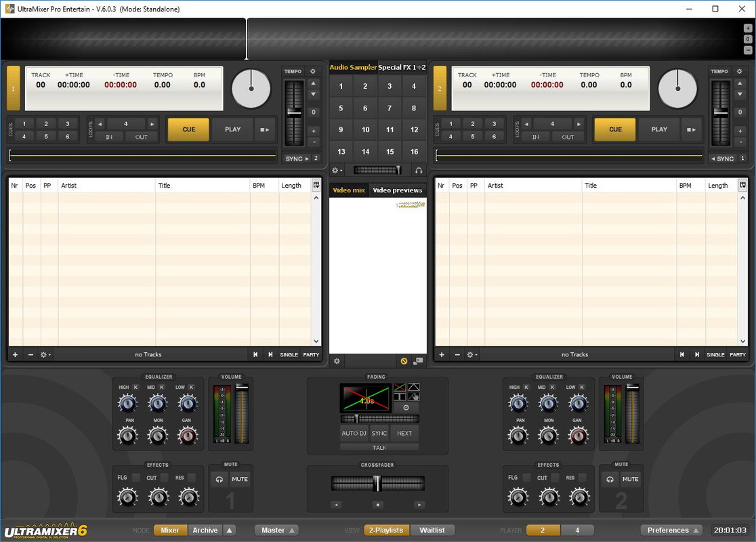Viewport: 756px width, 542px height.
Task: Add a track to left playlist
Action: (x=15, y=354)
